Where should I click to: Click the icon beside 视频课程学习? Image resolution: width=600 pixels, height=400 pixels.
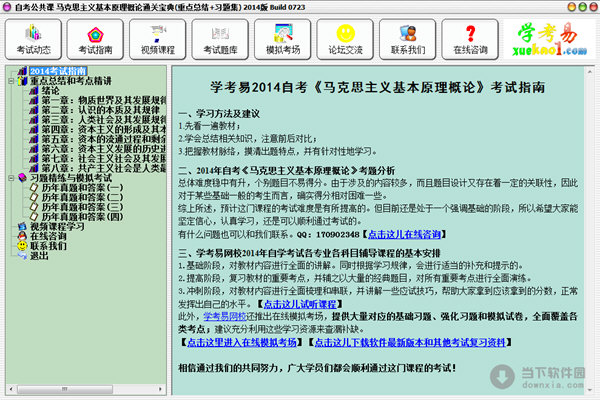tap(23, 227)
